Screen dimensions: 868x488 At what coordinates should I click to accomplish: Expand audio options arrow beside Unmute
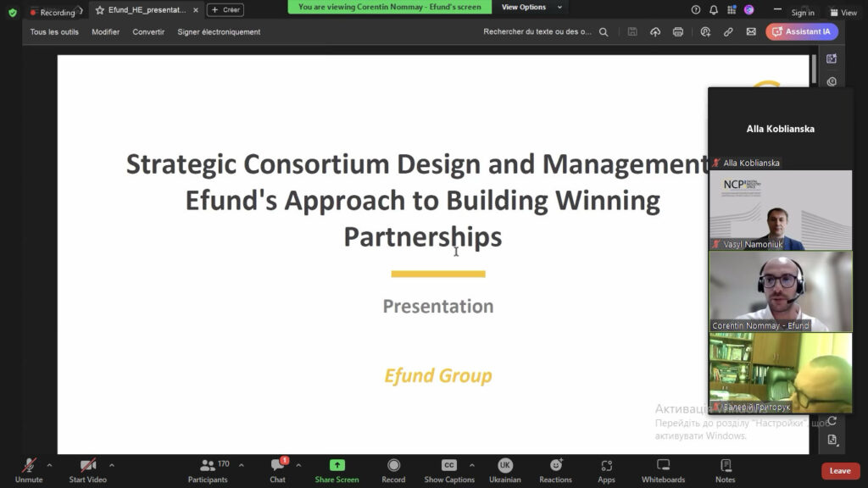pos(49,465)
